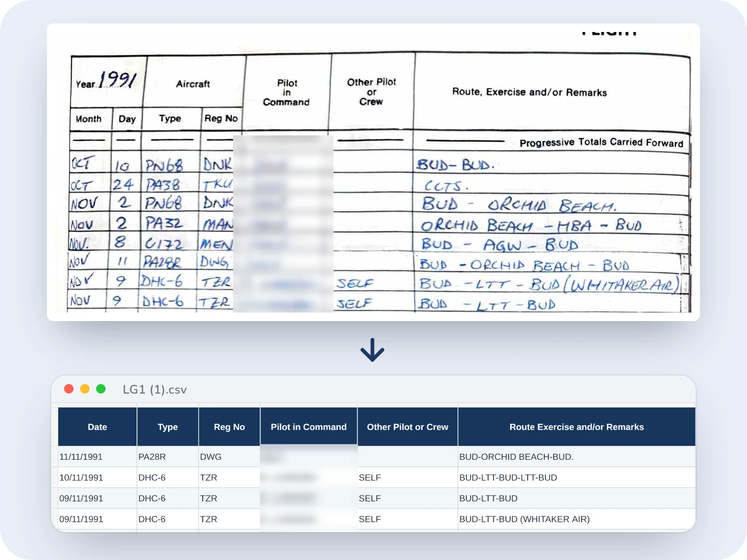Click the Type column header in the CSV table
This screenshot has height=560, width=747.
pos(168,427)
